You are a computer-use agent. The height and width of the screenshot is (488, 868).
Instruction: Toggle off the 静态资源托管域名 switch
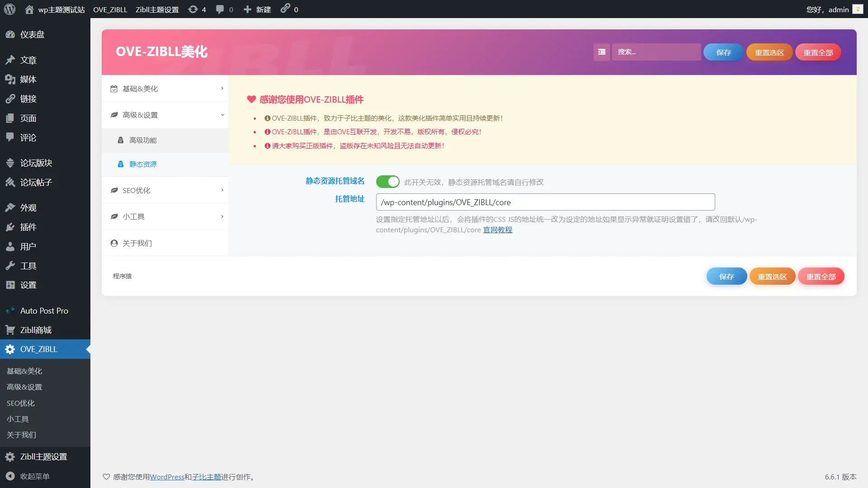click(x=387, y=182)
